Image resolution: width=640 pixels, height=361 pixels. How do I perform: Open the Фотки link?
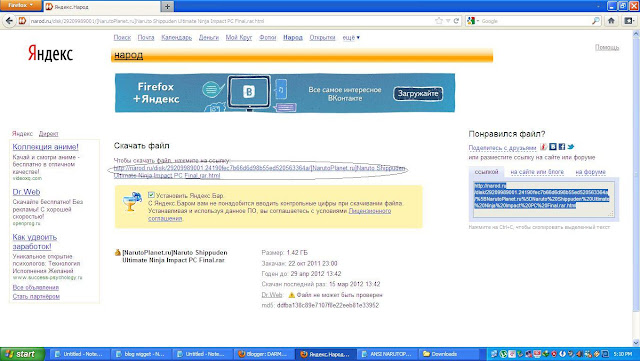click(x=268, y=38)
